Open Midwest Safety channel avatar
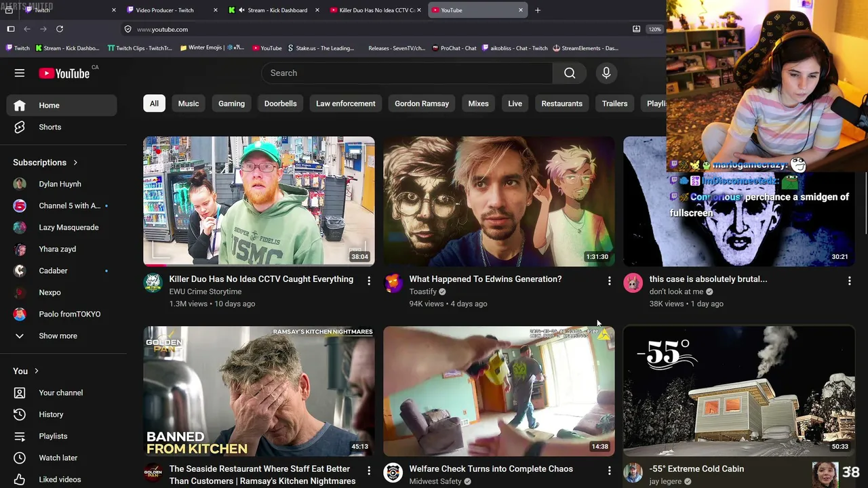 [x=393, y=473]
